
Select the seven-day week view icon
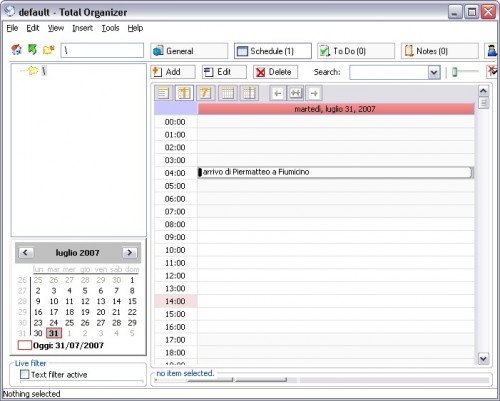(x=205, y=93)
